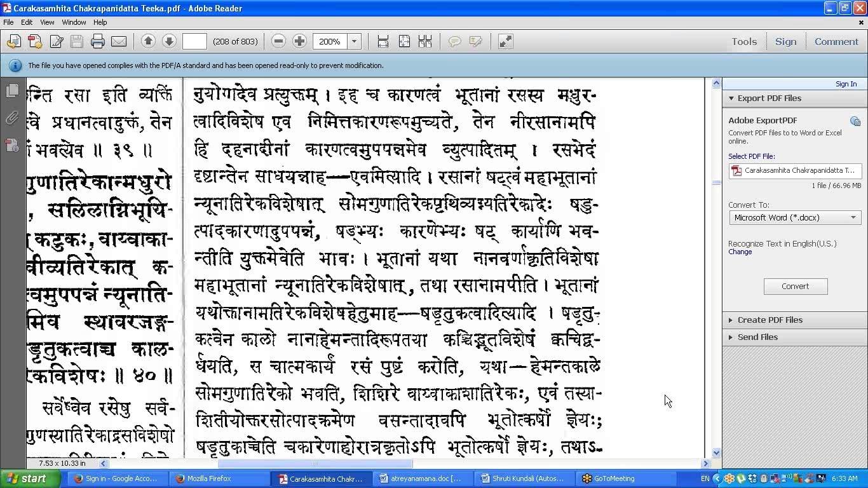
Task: Select the Carakasamhita PDF file entry
Action: (x=795, y=171)
